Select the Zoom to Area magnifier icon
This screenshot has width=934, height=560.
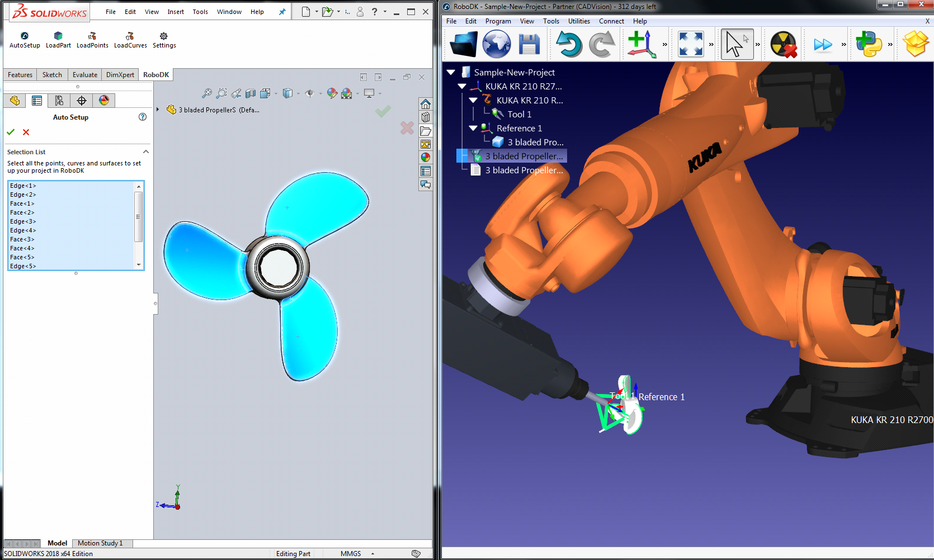point(221,93)
